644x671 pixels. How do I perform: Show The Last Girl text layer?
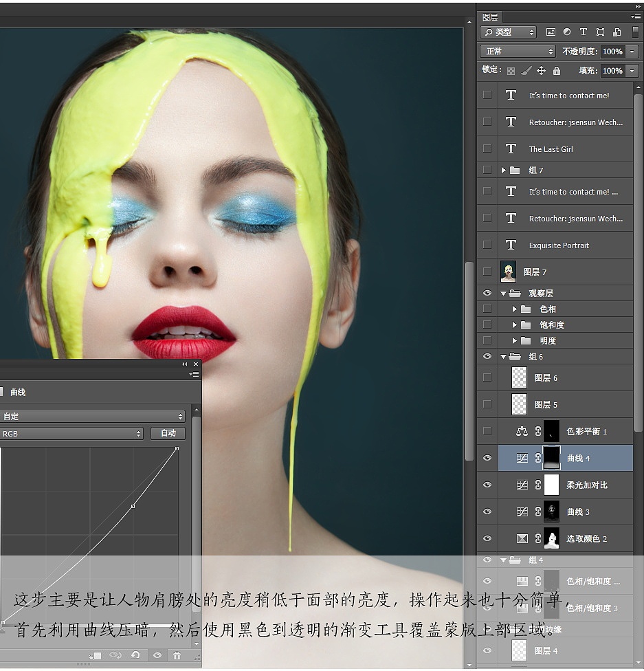coord(487,148)
